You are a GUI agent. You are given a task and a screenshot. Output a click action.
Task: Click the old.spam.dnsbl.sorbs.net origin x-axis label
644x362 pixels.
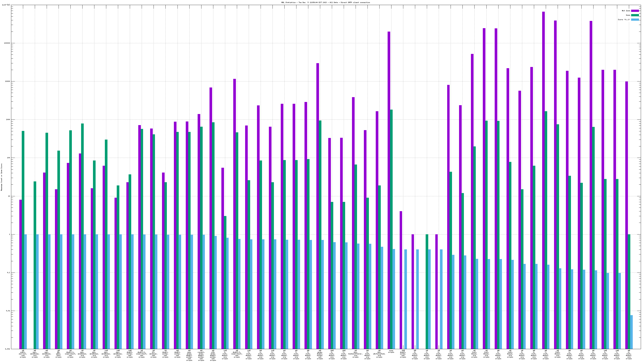tap(213, 355)
